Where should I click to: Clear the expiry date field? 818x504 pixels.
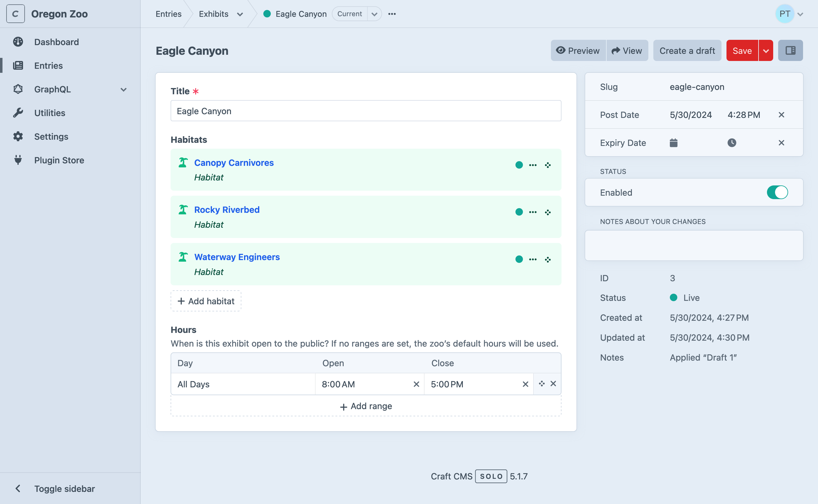(782, 142)
